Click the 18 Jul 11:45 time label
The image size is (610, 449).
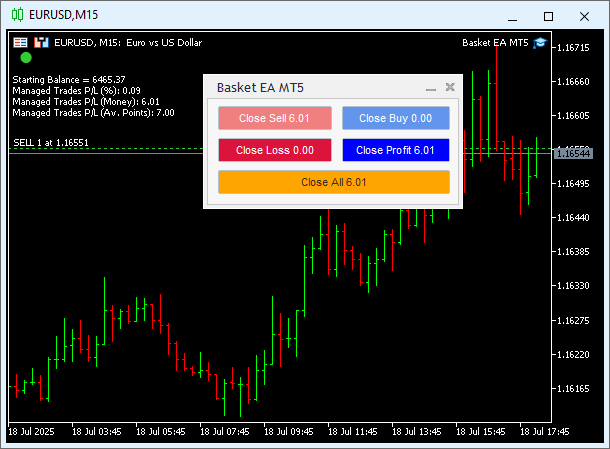(x=353, y=432)
